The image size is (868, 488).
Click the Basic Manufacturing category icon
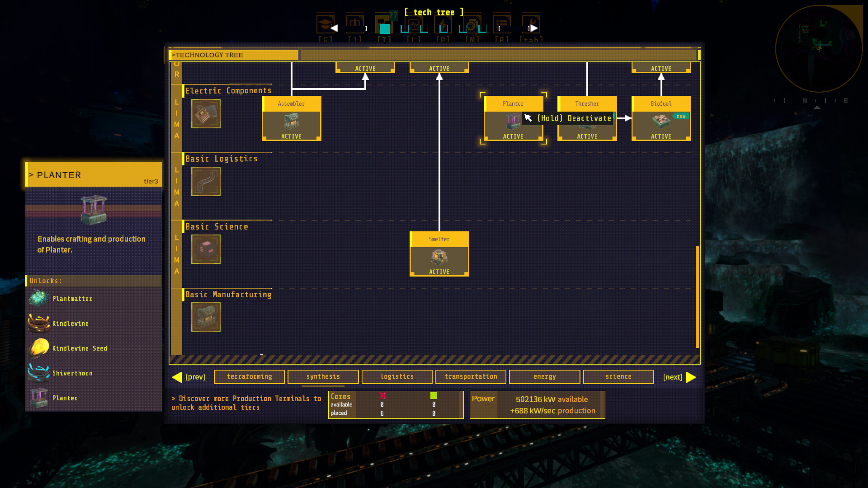(x=206, y=317)
